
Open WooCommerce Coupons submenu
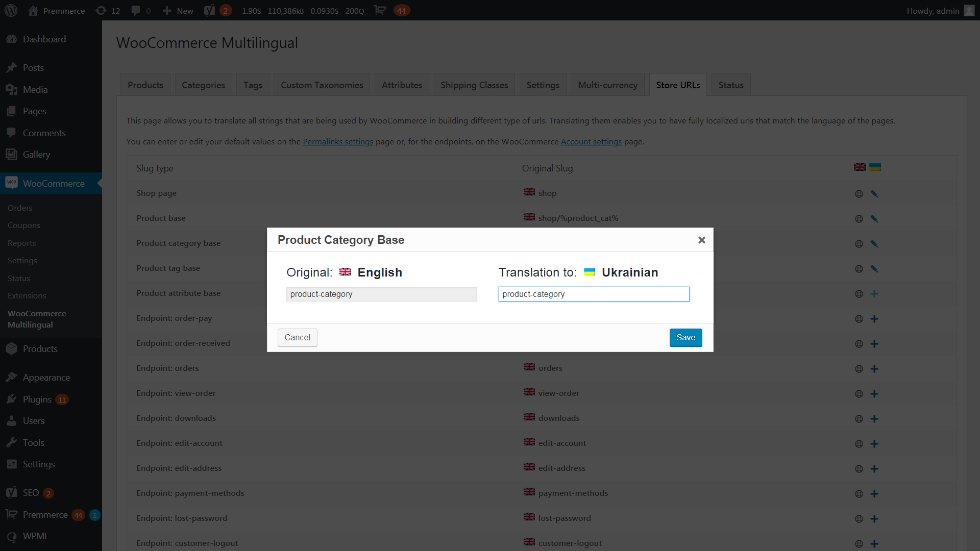24,226
